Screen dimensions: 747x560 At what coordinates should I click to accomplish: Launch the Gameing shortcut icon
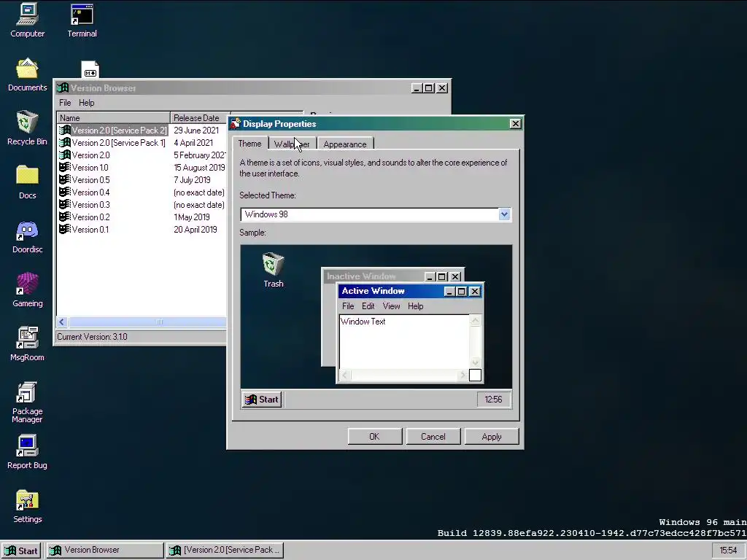coord(27,289)
